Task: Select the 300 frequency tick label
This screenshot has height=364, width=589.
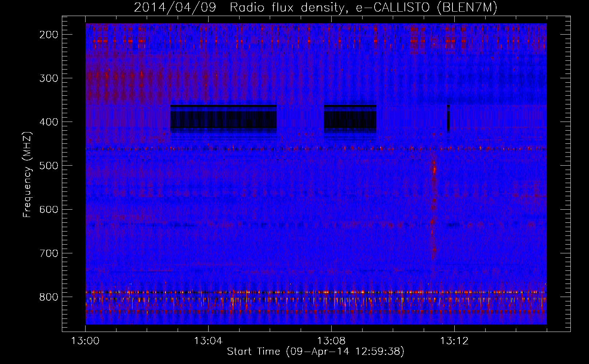Action: tap(49, 78)
